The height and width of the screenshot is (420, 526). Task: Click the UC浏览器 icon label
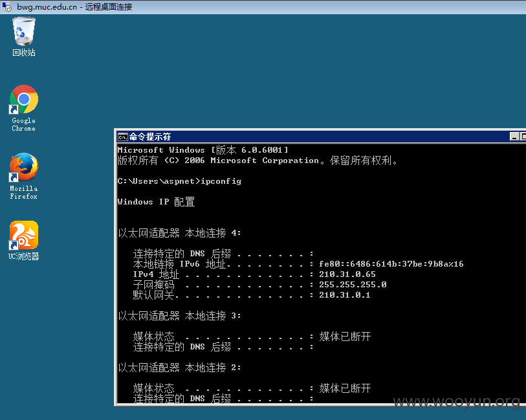tap(23, 257)
